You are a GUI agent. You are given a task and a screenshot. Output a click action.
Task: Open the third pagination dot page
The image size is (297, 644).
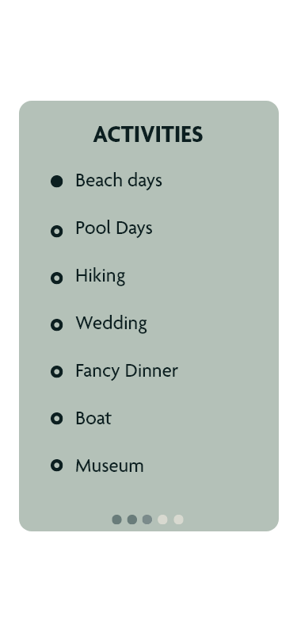point(147,519)
